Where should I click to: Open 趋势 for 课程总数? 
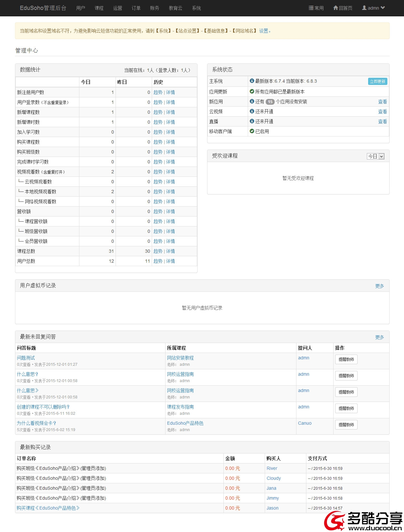158,251
